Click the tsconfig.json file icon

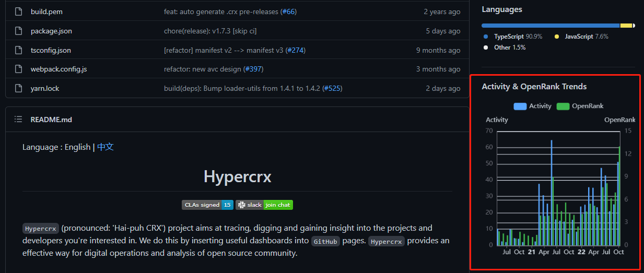(x=18, y=50)
